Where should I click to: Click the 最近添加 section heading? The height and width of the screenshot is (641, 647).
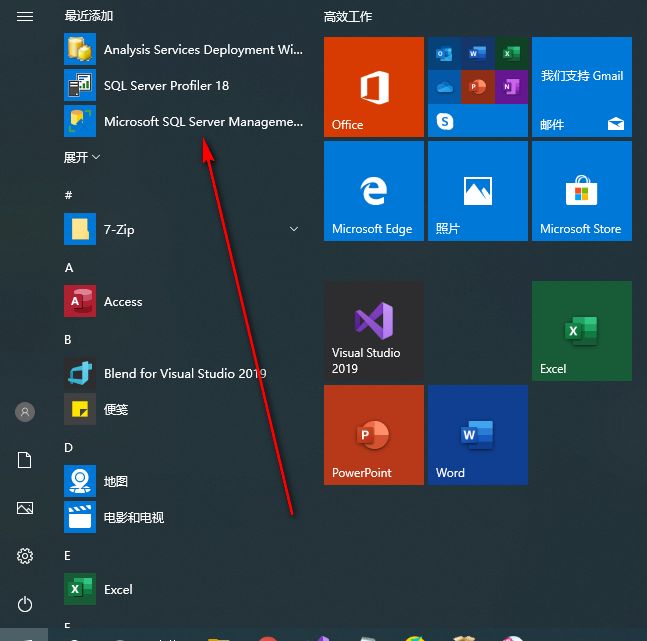click(89, 16)
